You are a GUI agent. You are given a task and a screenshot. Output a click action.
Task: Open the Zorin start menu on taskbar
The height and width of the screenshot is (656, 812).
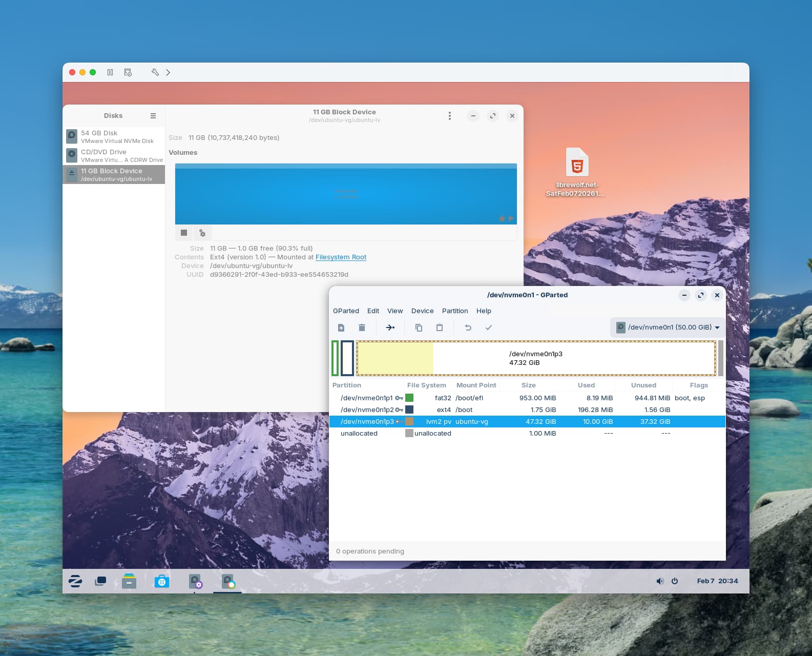75,581
